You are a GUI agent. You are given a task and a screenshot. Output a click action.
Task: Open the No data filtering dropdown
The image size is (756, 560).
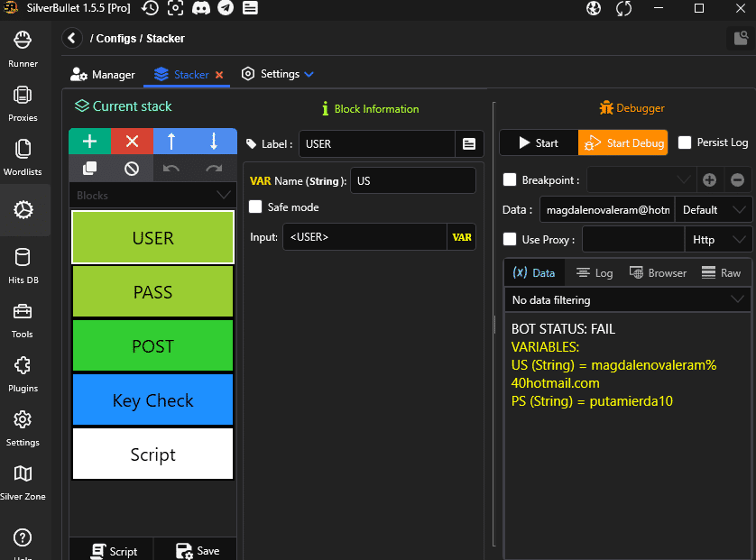627,299
